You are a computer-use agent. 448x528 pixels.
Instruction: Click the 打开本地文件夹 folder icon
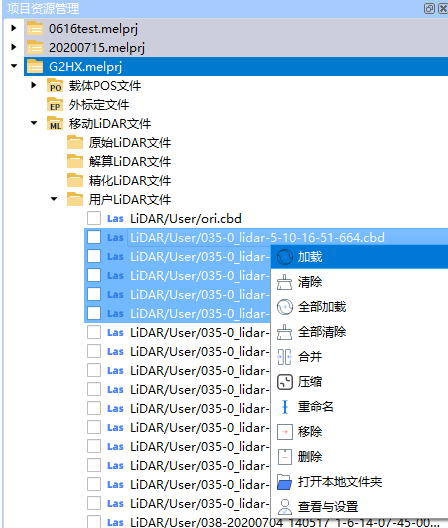click(285, 482)
